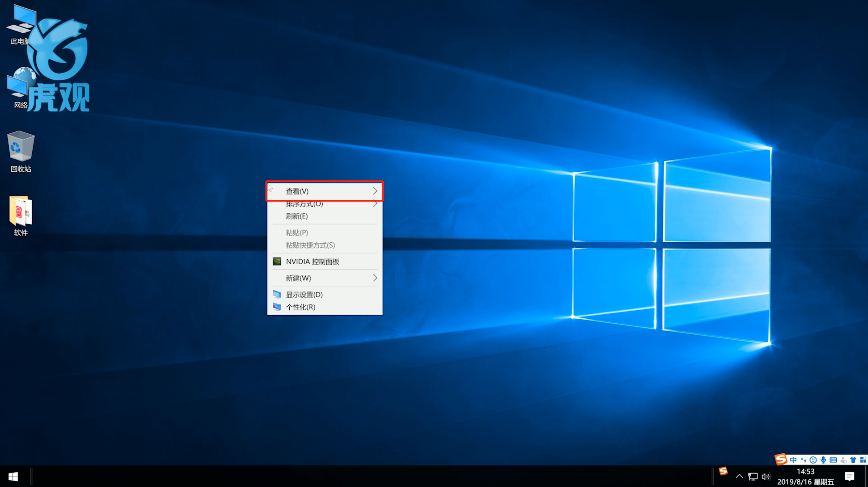Click the Sogou icon in the taskbar tray
Viewport: 868px width, 487px height.
tap(723, 472)
